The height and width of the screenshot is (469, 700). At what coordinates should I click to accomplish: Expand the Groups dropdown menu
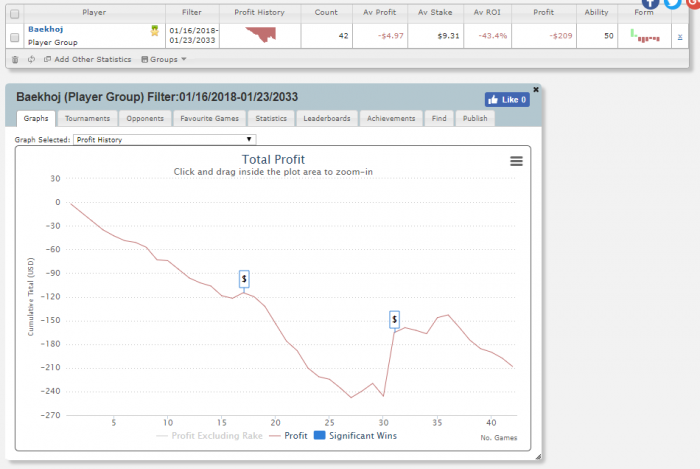pyautogui.click(x=164, y=59)
